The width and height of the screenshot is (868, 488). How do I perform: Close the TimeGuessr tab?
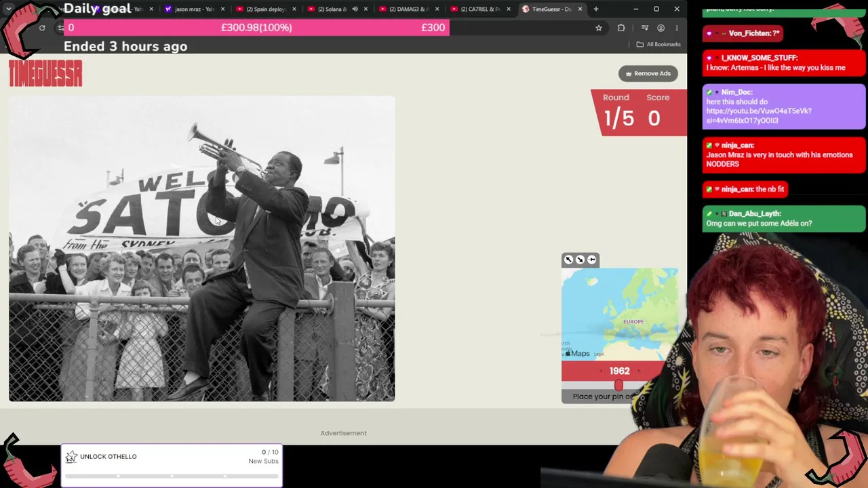580,9
